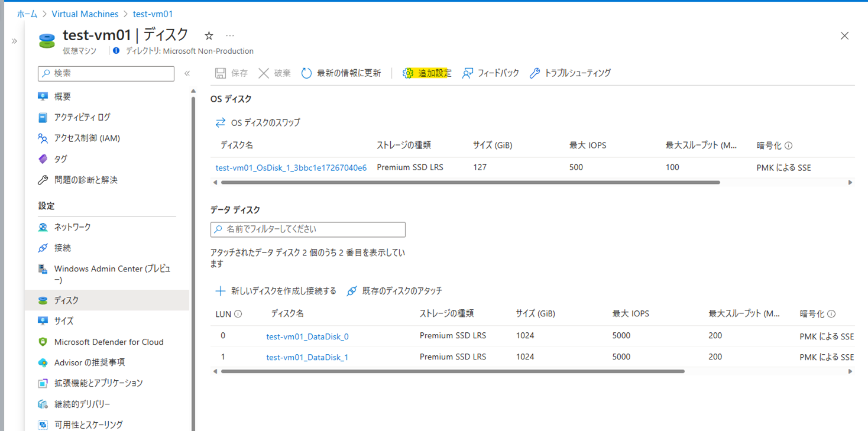Open フィードバック from the toolbar
Viewport: 868px width, 431px height.
490,73
